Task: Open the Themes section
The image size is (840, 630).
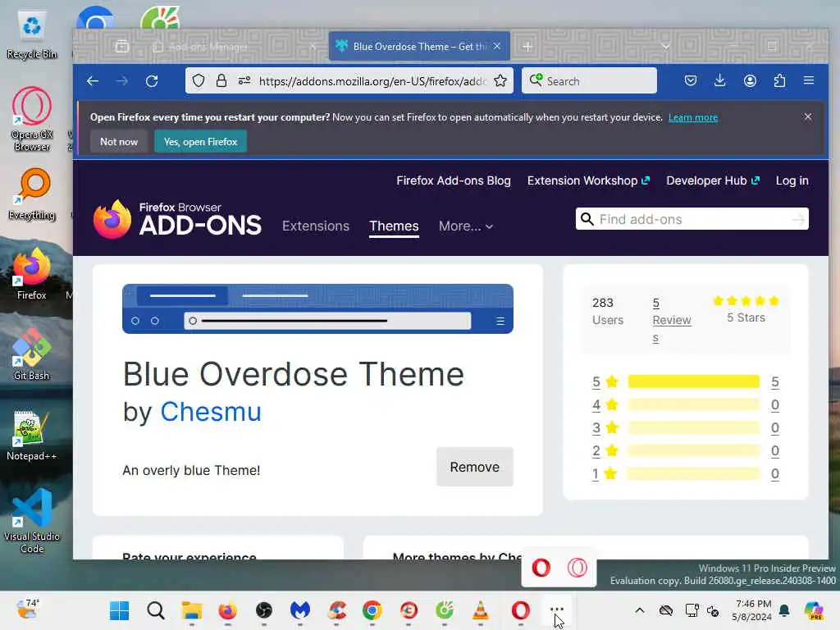Action: [x=394, y=226]
